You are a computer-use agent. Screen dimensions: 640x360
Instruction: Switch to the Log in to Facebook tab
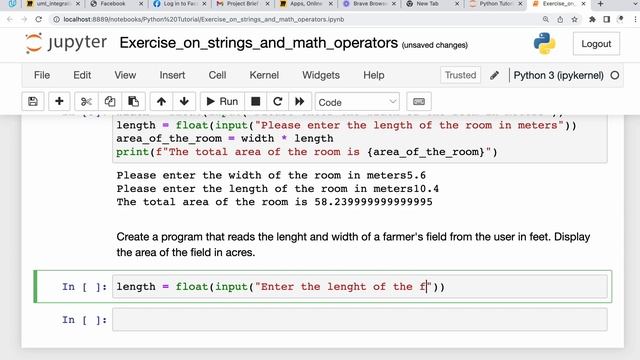click(x=180, y=4)
